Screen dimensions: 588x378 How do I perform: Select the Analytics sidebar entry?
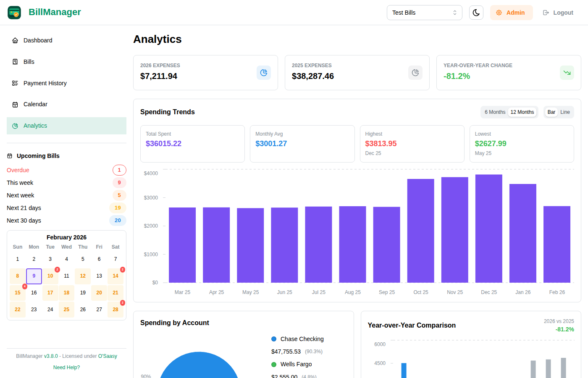point(35,126)
